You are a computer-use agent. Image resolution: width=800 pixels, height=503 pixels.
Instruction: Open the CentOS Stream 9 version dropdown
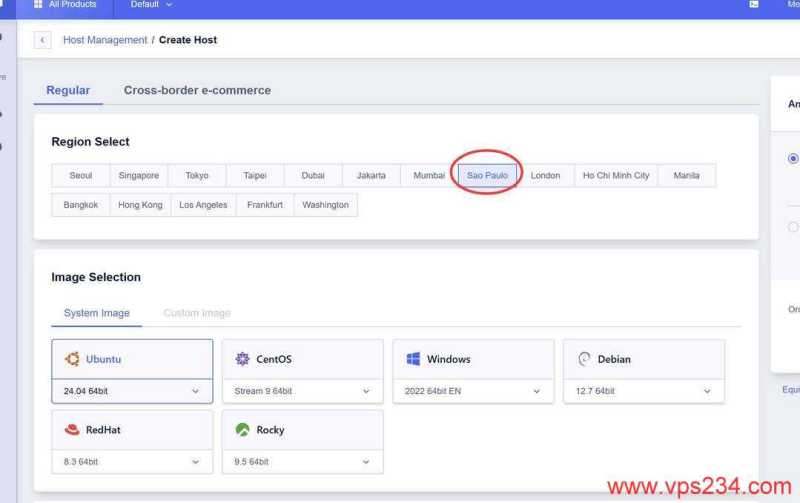(x=302, y=391)
